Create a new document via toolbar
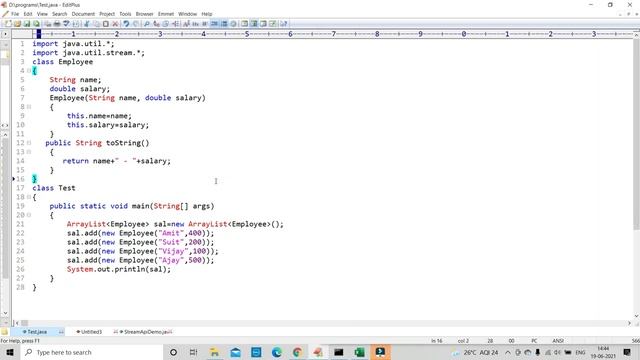The height and width of the screenshot is (360, 640). 8,24
